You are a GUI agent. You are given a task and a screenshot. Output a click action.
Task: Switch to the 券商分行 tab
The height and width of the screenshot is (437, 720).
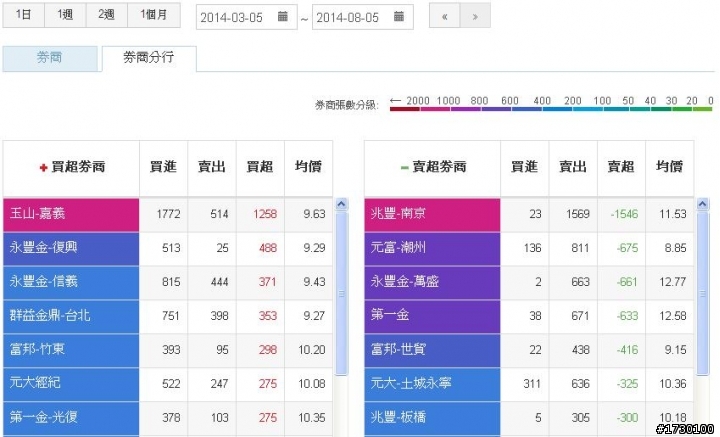click(149, 58)
